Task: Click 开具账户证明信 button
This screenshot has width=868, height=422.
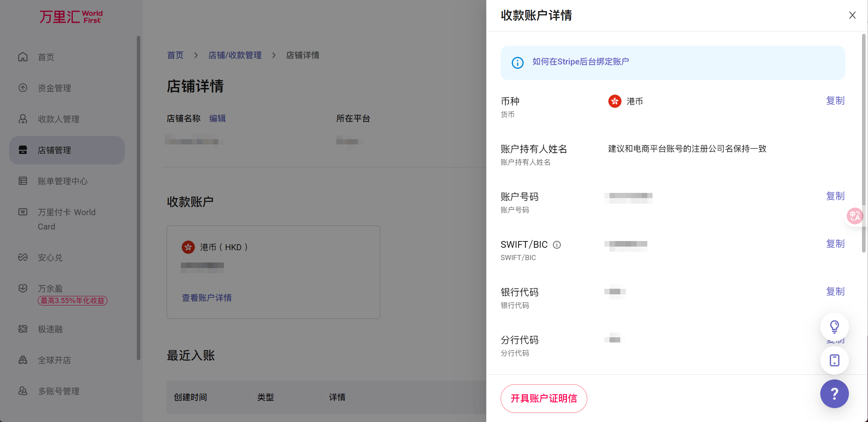Action: (544, 398)
